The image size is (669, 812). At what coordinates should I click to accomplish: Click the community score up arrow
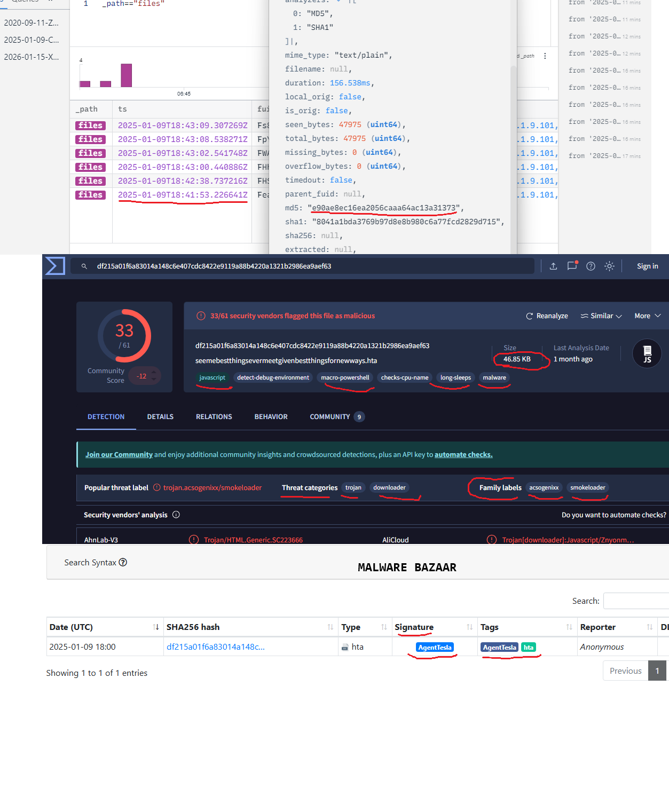click(x=154, y=372)
